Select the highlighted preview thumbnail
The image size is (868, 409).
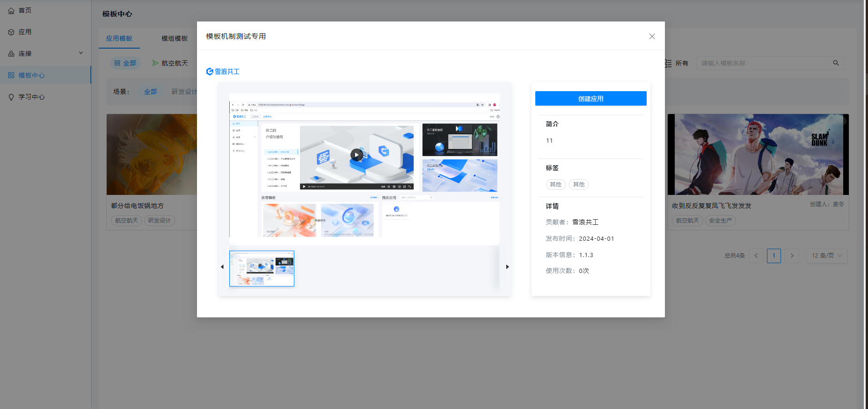click(x=262, y=269)
